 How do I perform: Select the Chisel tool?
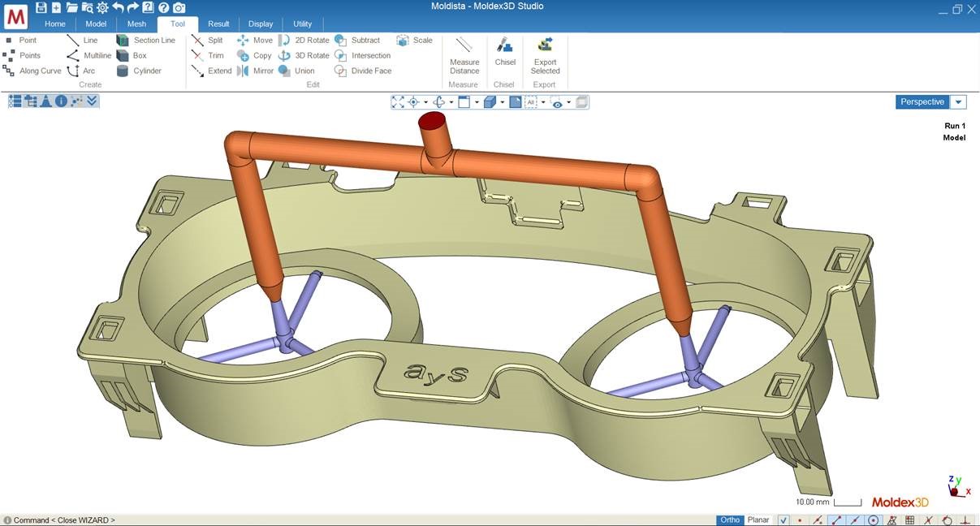coord(505,52)
